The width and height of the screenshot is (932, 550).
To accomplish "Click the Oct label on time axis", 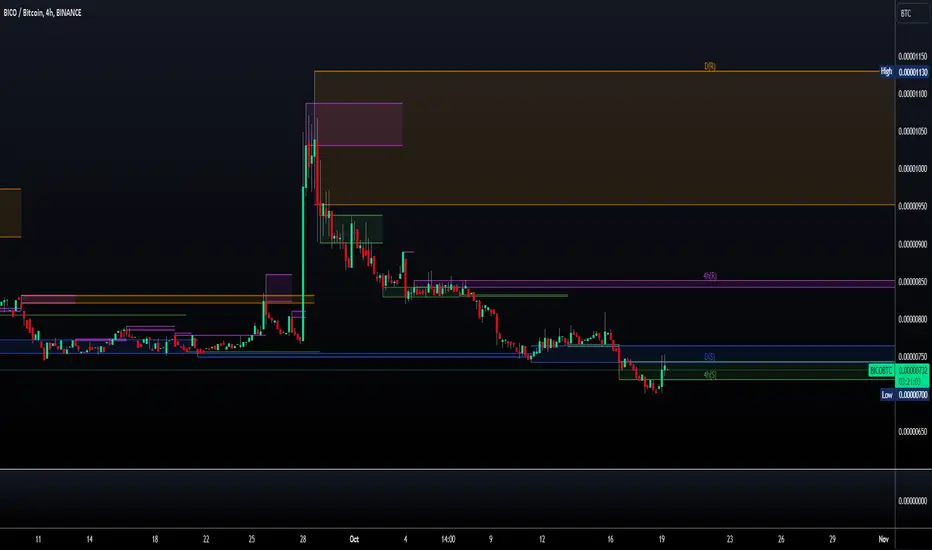I will coord(354,539).
